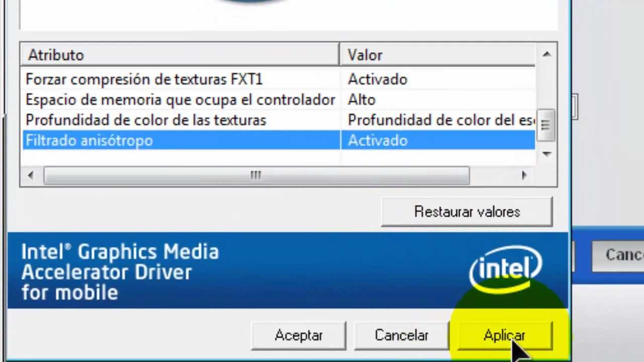The height and width of the screenshot is (362, 644).
Task: Click the vertical scrollbar thumb
Action: click(546, 124)
